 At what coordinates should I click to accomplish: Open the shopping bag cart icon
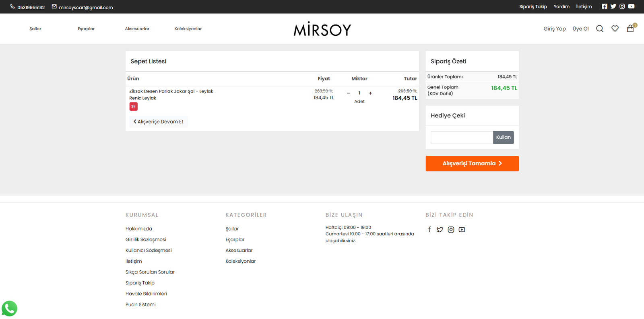coord(630,29)
